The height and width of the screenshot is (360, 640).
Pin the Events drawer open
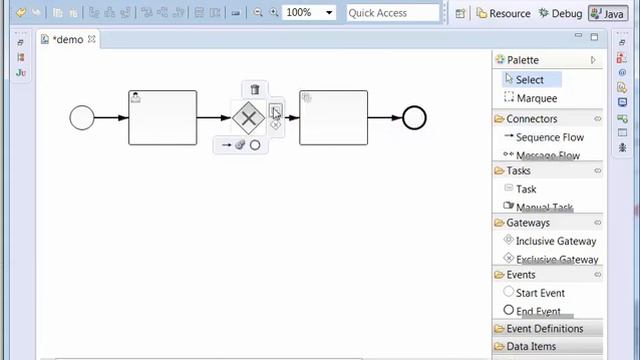pyautogui.click(x=598, y=275)
